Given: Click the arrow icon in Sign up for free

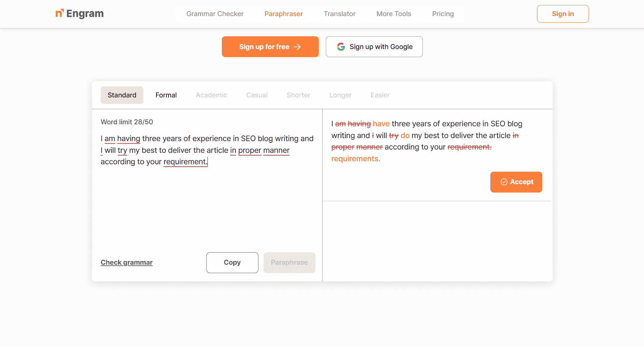Looking at the screenshot, I should (x=297, y=47).
